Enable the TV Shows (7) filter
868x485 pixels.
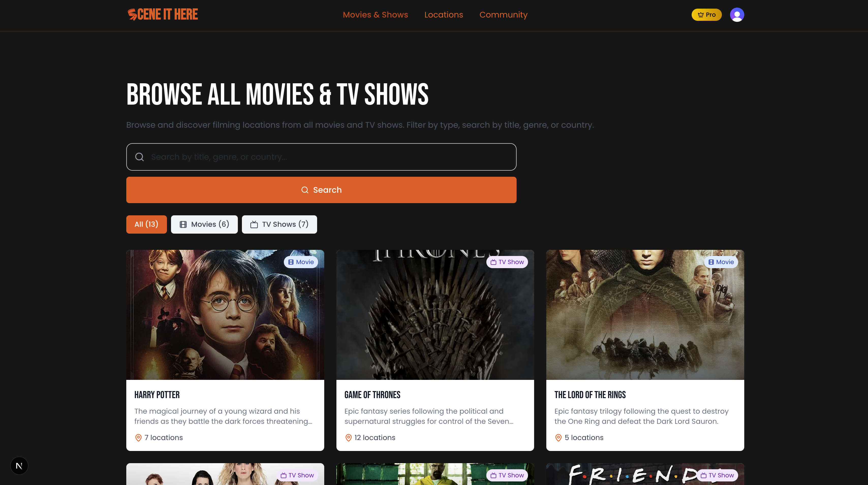[279, 224]
